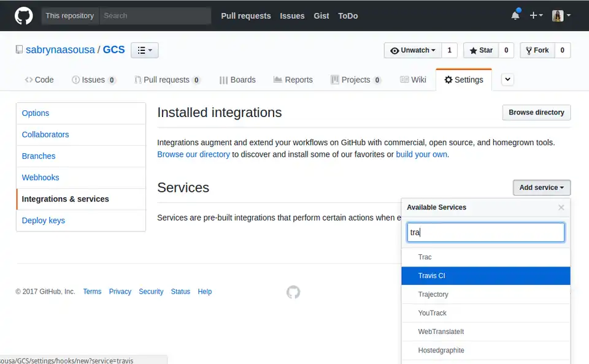The height and width of the screenshot is (364, 589).
Task: Open the file list dropdown next to GCS
Action: (x=145, y=50)
